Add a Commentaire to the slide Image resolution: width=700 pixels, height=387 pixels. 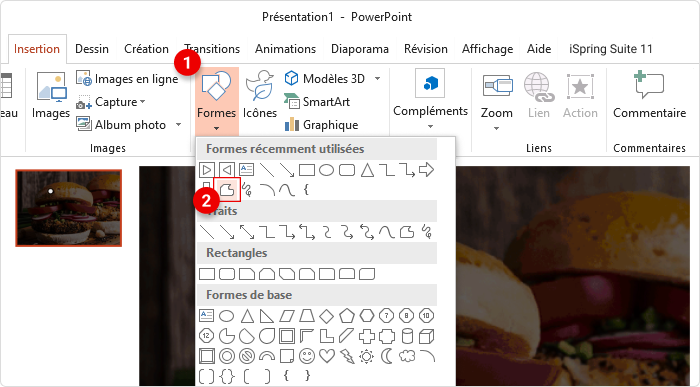650,95
